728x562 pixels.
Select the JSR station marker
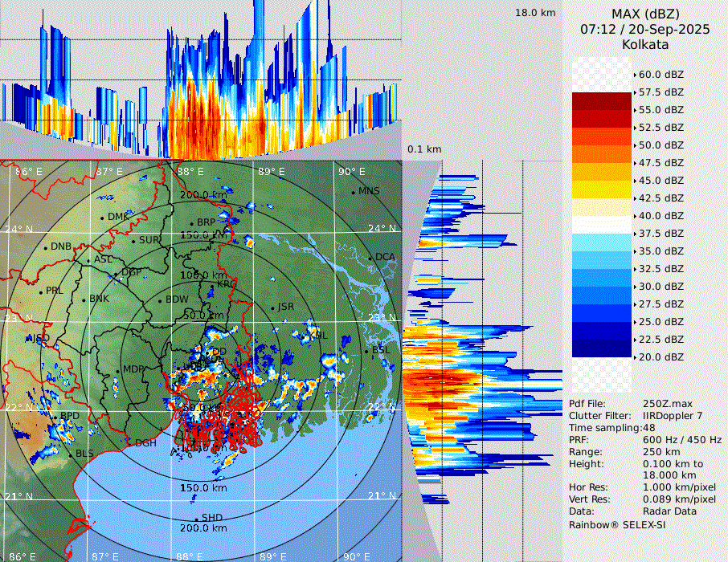pyautogui.click(x=272, y=308)
